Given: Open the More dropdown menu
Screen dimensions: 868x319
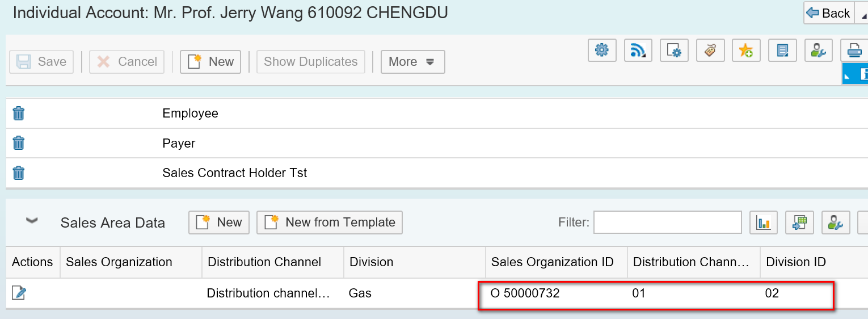Looking at the screenshot, I should [412, 62].
